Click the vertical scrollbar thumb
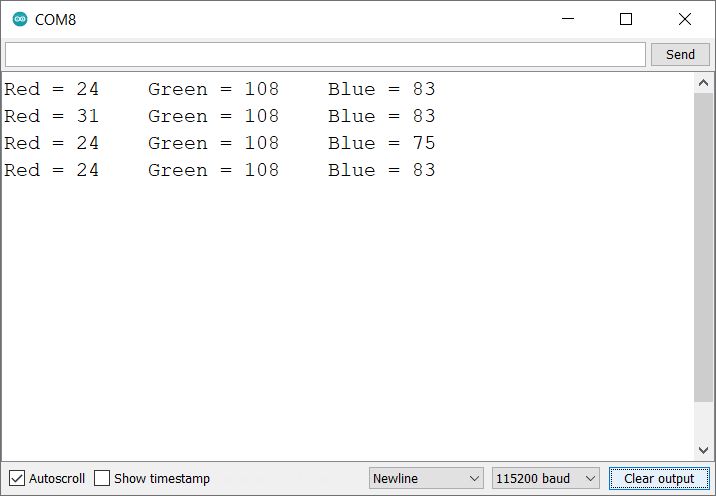 coord(703,250)
